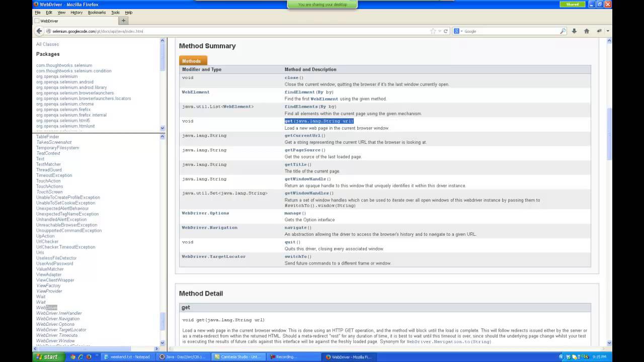The height and width of the screenshot is (362, 644).
Task: Open the Help menu
Action: coord(128,13)
